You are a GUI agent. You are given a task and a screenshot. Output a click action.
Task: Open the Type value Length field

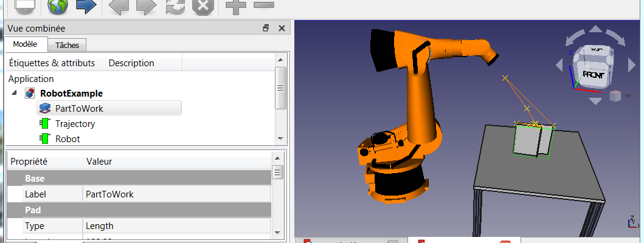[176, 226]
